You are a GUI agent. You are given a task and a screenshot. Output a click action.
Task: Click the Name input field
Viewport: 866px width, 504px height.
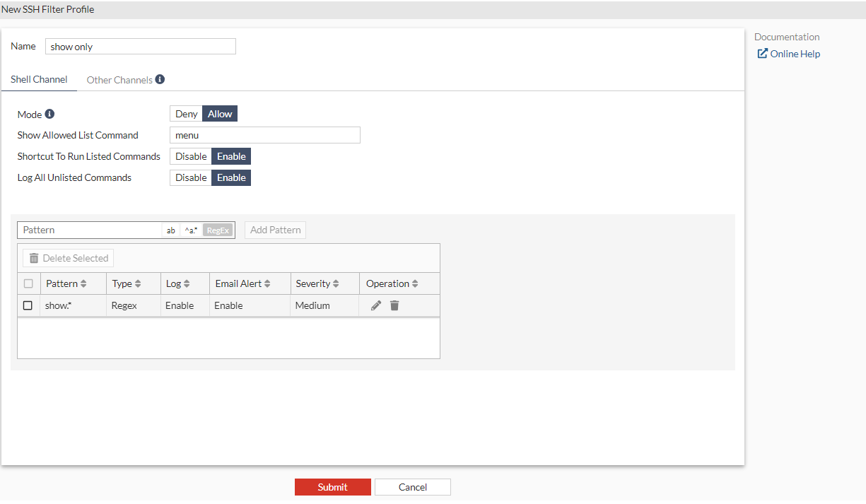tap(140, 46)
